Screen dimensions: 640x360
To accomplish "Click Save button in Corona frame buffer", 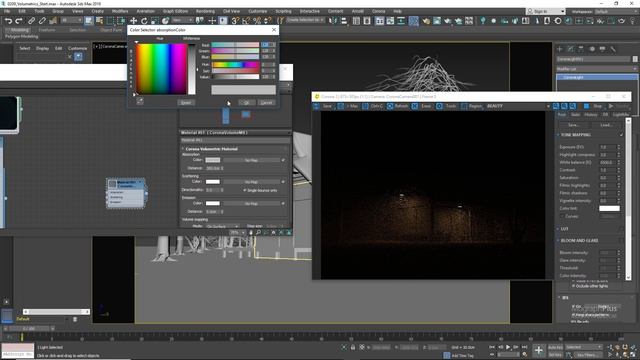I will (323, 106).
